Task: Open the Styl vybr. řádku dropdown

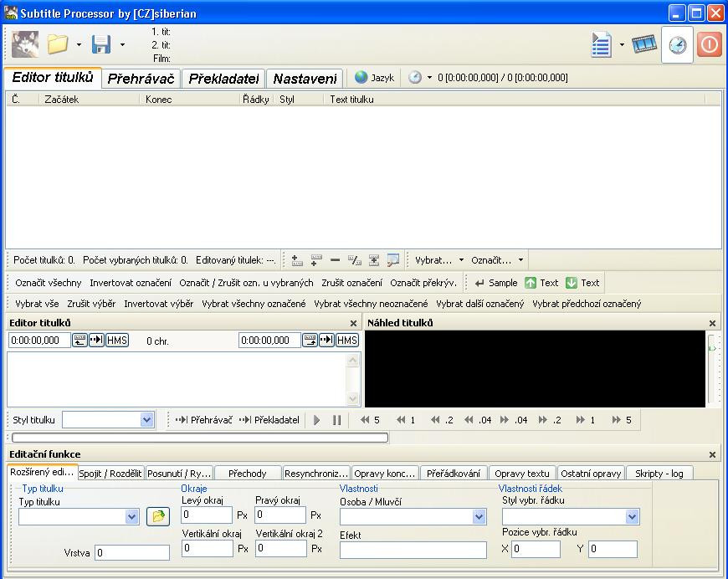Action: [x=632, y=516]
